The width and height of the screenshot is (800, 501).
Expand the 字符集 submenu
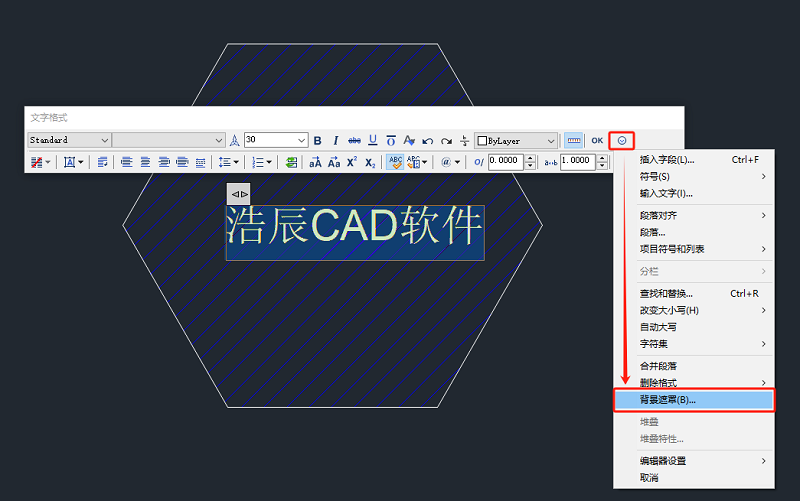(x=694, y=344)
